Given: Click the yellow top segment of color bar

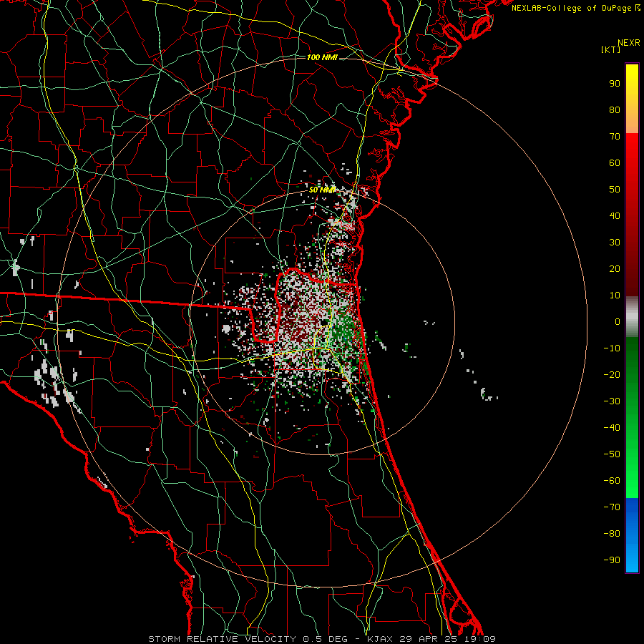Looking at the screenshot, I should (x=632, y=99).
